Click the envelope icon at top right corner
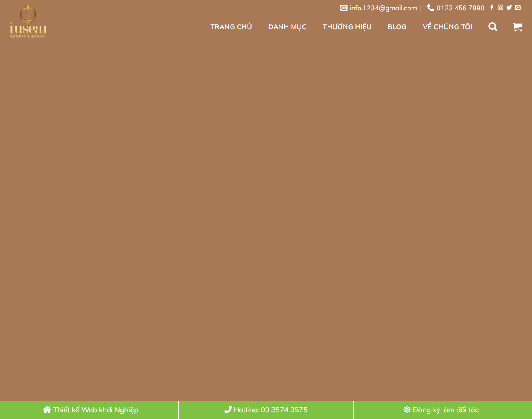Viewport: 532px width, 419px height. (518, 8)
